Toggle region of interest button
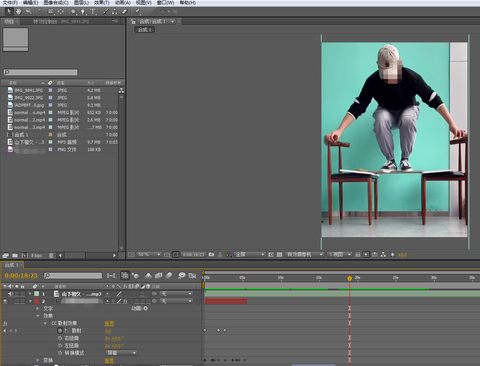The width and height of the screenshot is (480, 366). (x=271, y=255)
